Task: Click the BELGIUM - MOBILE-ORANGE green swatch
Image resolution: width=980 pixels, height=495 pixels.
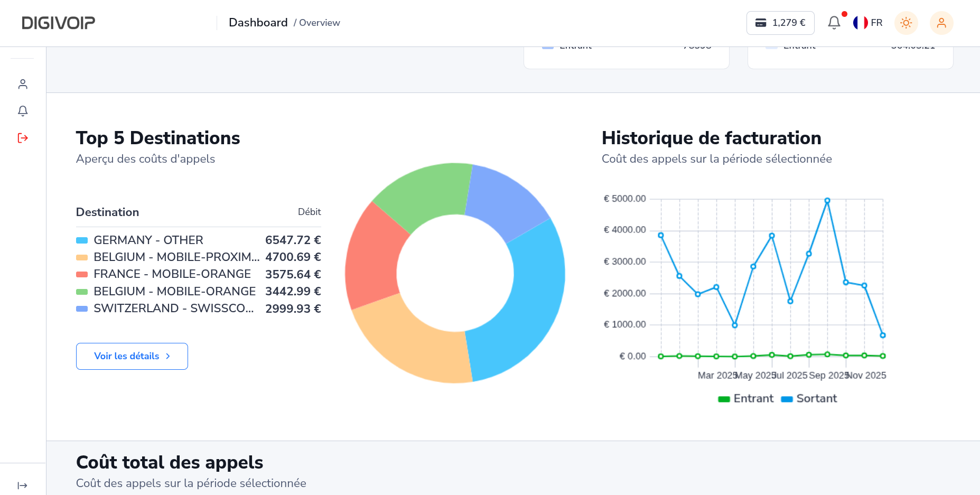Action: click(82, 292)
